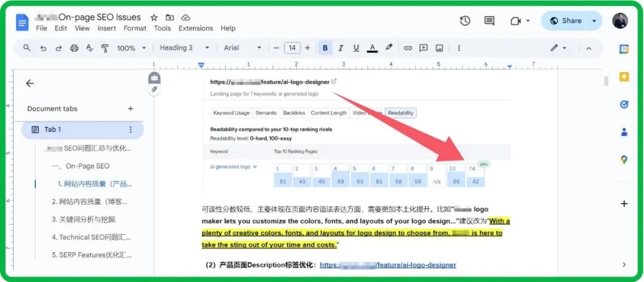Open the Arial font dropdown

pyautogui.click(x=242, y=48)
